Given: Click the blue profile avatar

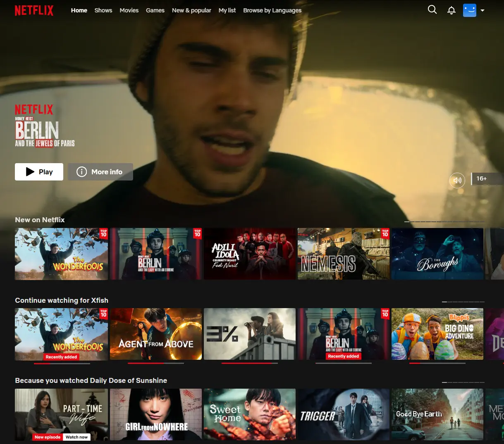Looking at the screenshot, I should (470, 10).
